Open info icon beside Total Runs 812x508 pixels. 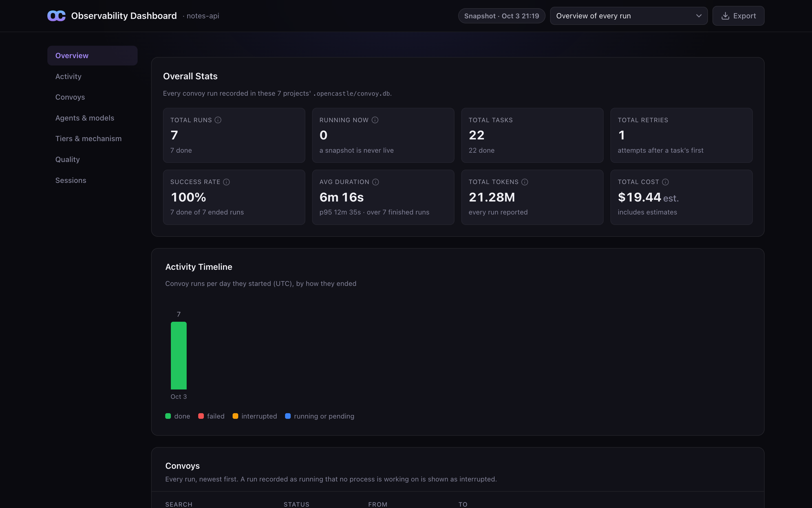[218, 120]
